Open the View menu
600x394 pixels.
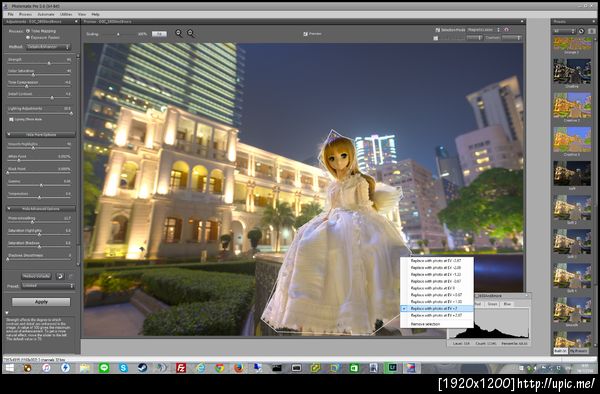[82, 14]
